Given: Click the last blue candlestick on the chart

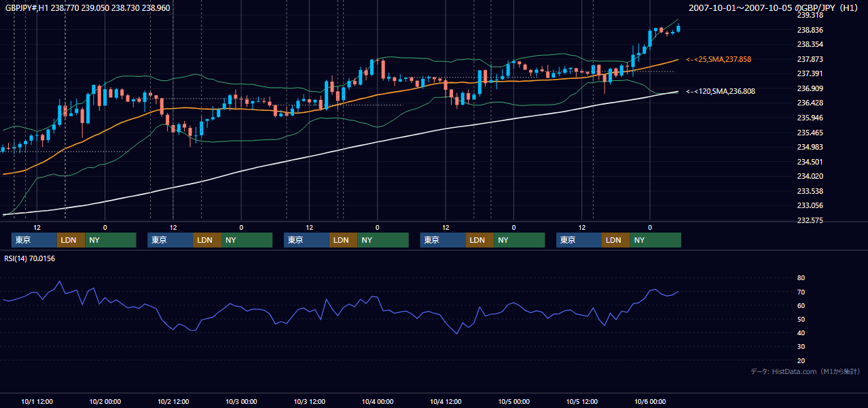Looking at the screenshot, I should coord(679,28).
